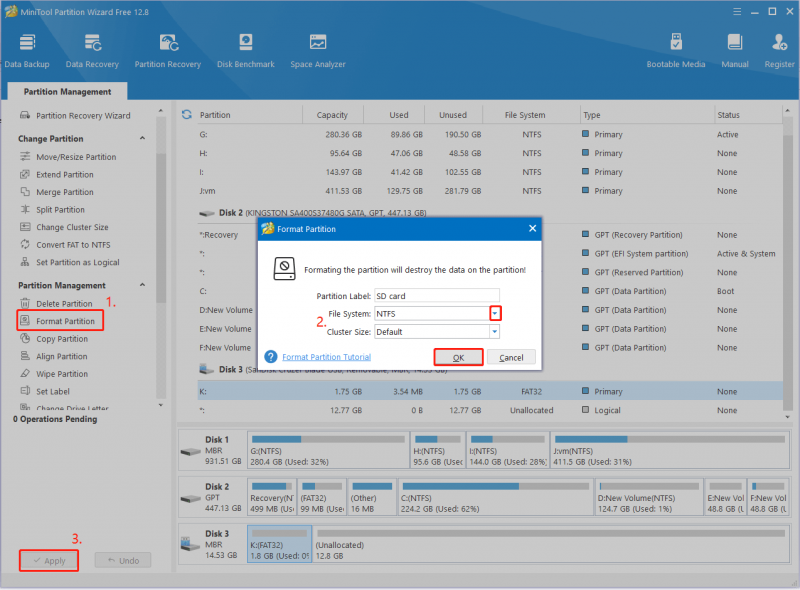Launch Data Recovery from toolbar
The width and height of the screenshot is (800, 590).
click(92, 51)
